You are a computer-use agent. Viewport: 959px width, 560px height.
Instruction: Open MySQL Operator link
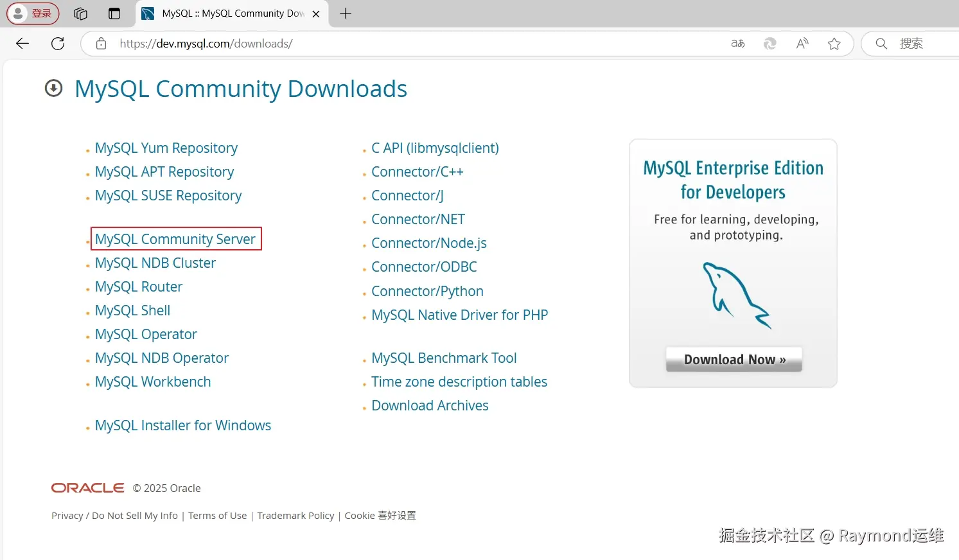(146, 335)
